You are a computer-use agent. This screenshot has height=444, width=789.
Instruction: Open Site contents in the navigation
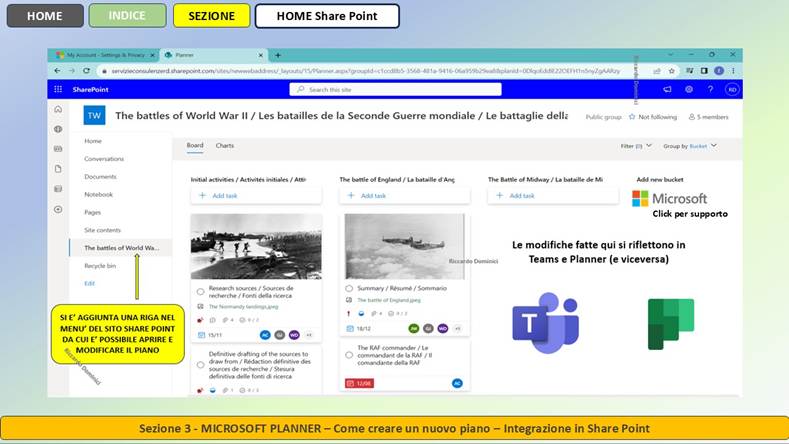click(x=103, y=230)
